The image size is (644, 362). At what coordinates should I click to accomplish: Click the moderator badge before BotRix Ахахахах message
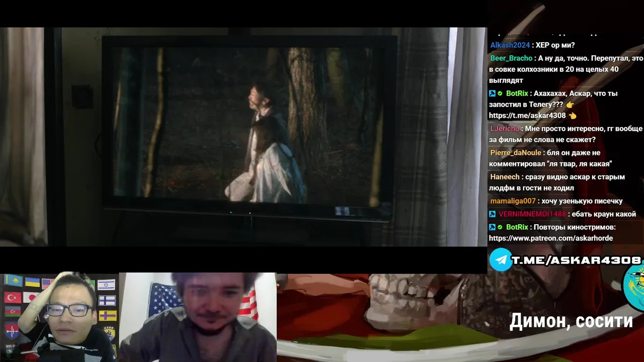[x=492, y=94]
